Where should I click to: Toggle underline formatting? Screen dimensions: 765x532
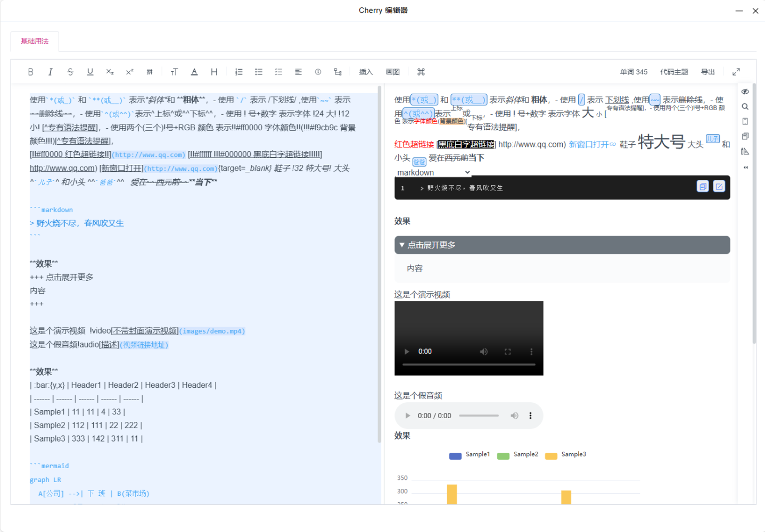(90, 71)
